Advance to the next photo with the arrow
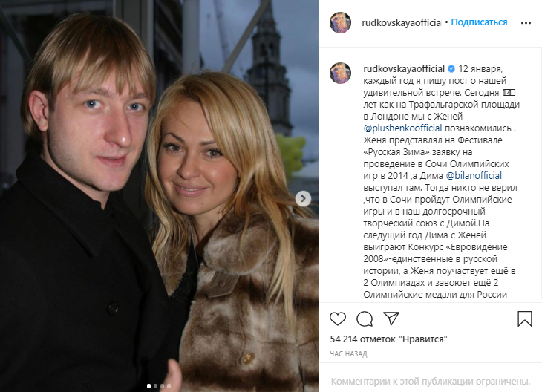 point(303,198)
